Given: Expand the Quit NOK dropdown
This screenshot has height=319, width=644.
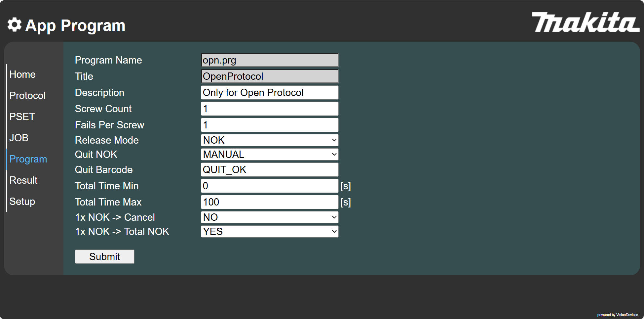Looking at the screenshot, I should (x=270, y=155).
